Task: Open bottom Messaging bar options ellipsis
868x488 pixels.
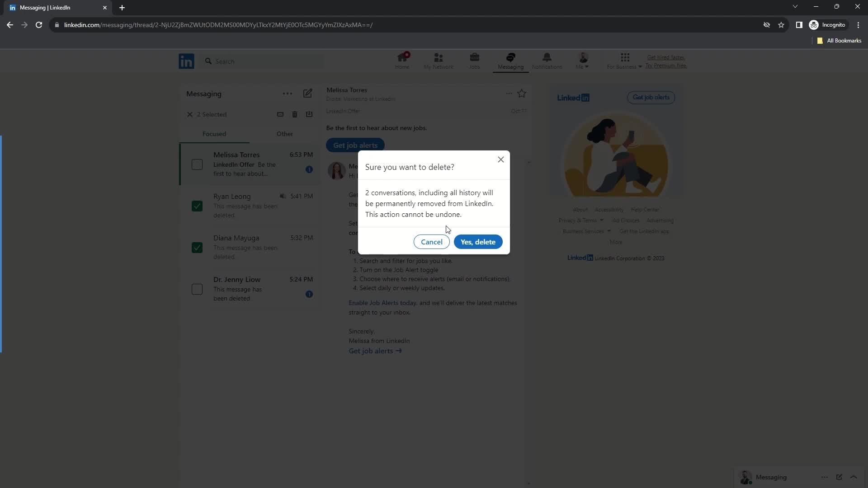Action: tap(825, 477)
